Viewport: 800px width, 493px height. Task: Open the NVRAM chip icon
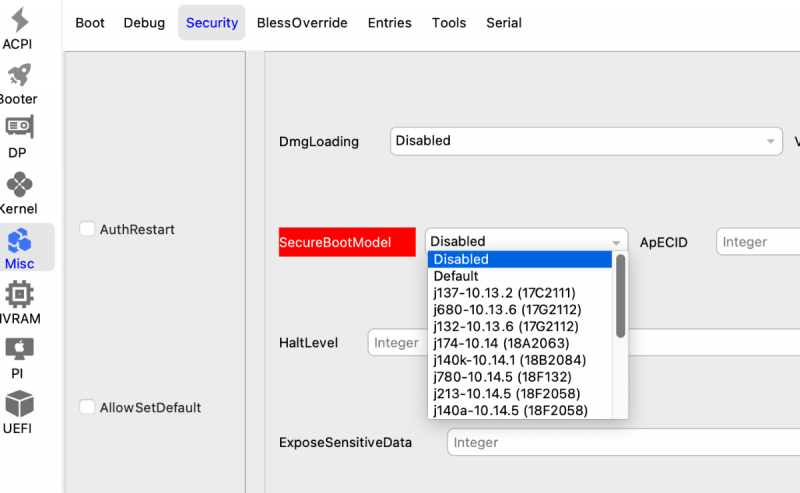[19, 296]
